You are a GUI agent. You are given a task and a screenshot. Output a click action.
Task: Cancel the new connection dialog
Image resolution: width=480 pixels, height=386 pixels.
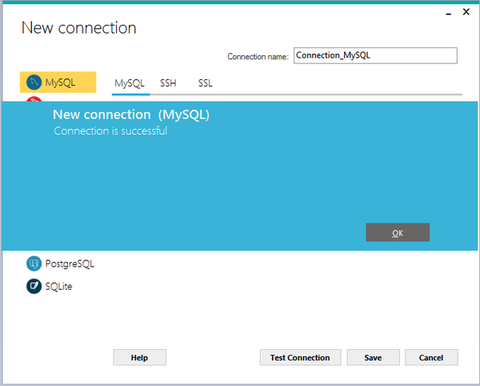click(x=431, y=357)
